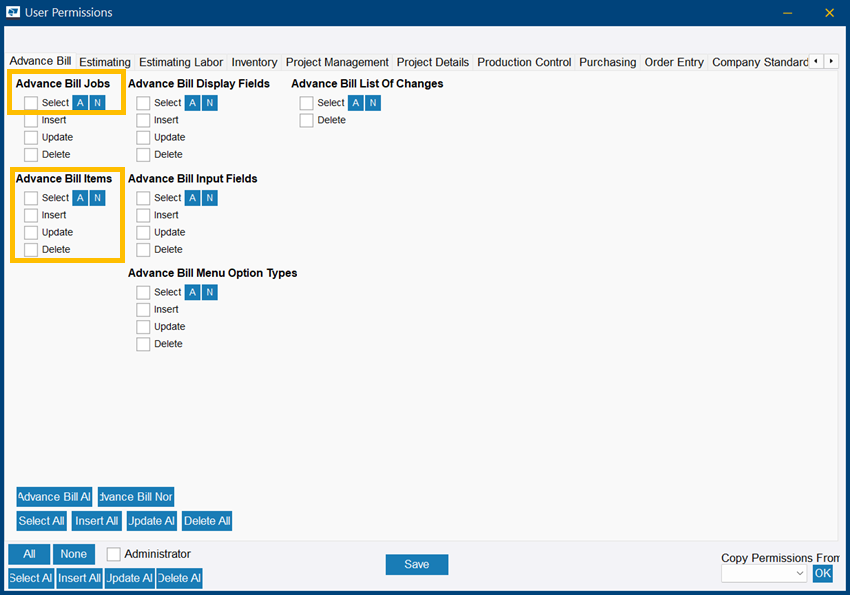The height and width of the screenshot is (595, 850).
Task: Switch to the Estimating tab
Action: (105, 62)
